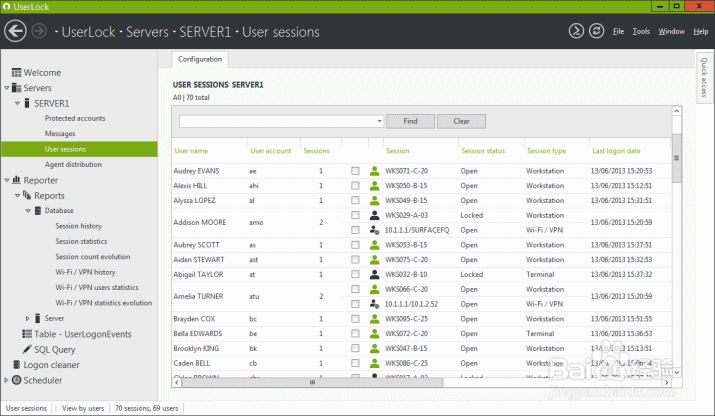Tick the checkbox for Alexis HILL session

pyautogui.click(x=355, y=186)
